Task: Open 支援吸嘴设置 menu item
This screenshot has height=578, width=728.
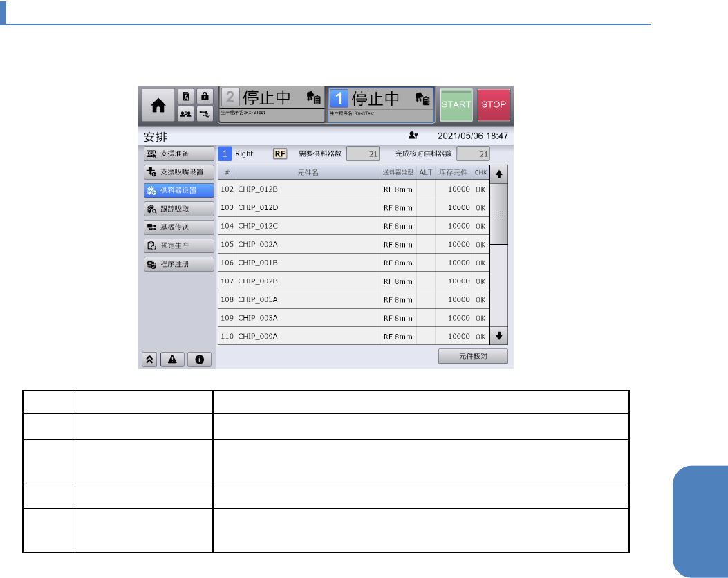Action: click(179, 171)
